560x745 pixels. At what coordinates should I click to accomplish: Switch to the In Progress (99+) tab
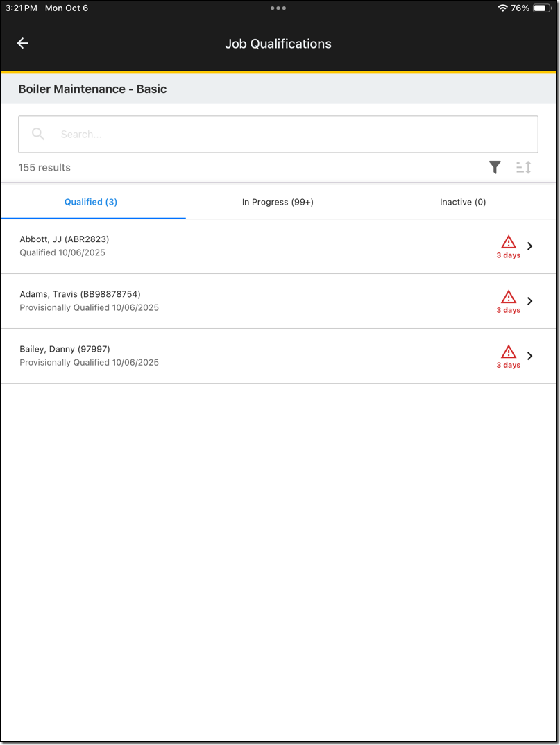click(x=278, y=203)
